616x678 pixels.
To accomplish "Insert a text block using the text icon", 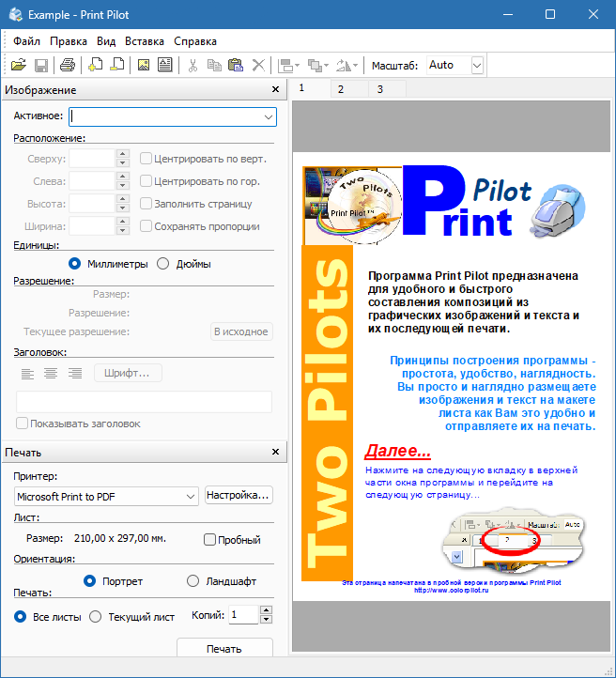I will pos(164,66).
